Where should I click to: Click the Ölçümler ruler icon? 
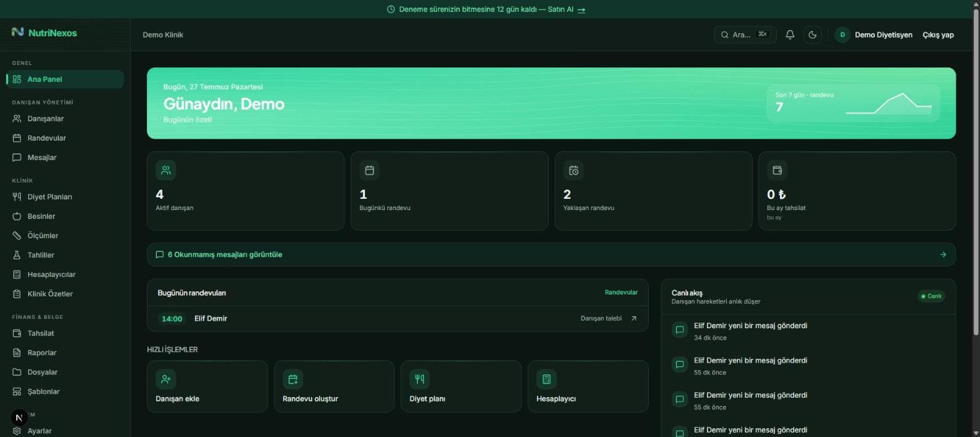pyautogui.click(x=17, y=236)
